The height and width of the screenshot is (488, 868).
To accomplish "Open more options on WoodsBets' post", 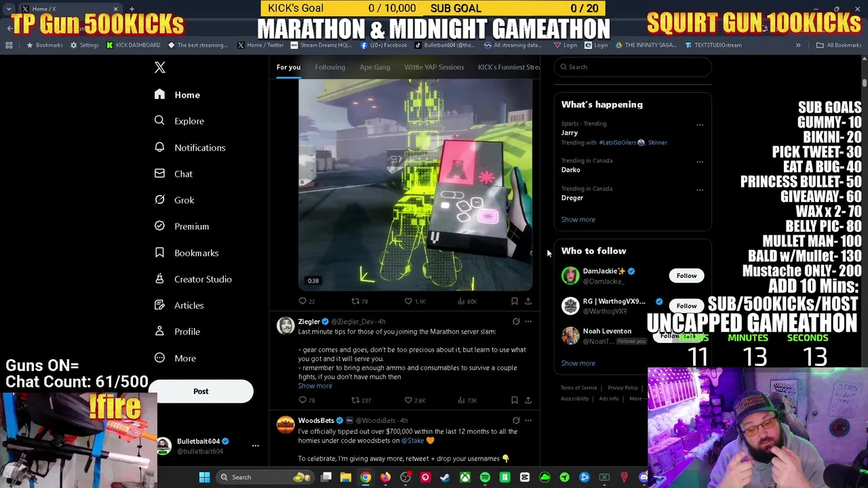I will 528,420.
